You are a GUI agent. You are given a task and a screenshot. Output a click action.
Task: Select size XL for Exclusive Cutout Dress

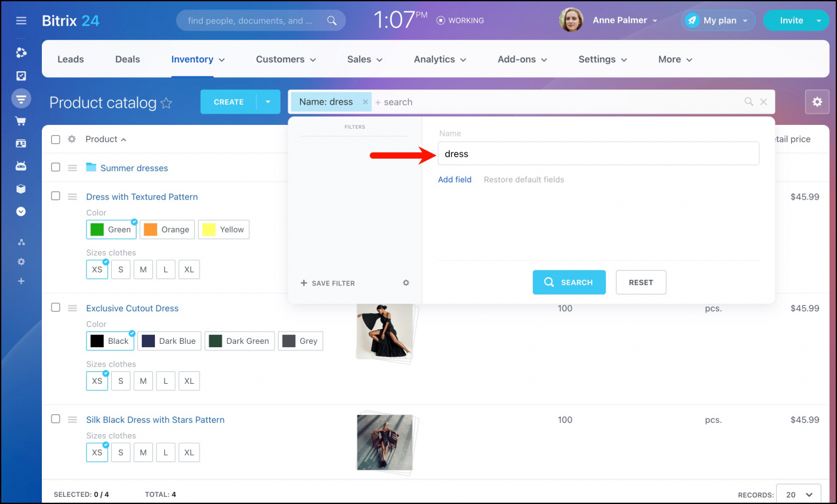point(189,380)
